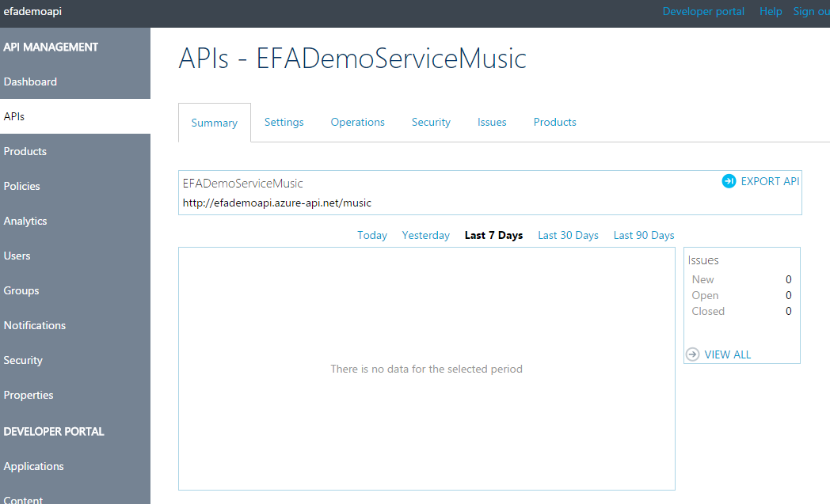Click the Export API arrow icon
830x504 pixels.
tap(729, 181)
